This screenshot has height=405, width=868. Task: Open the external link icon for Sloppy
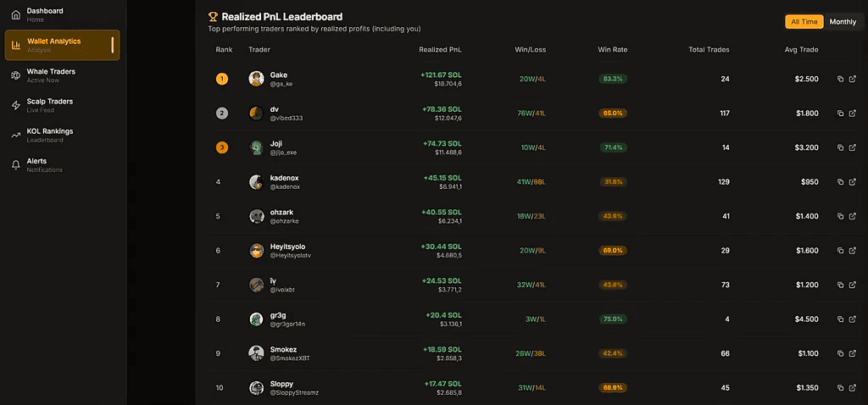coord(852,388)
